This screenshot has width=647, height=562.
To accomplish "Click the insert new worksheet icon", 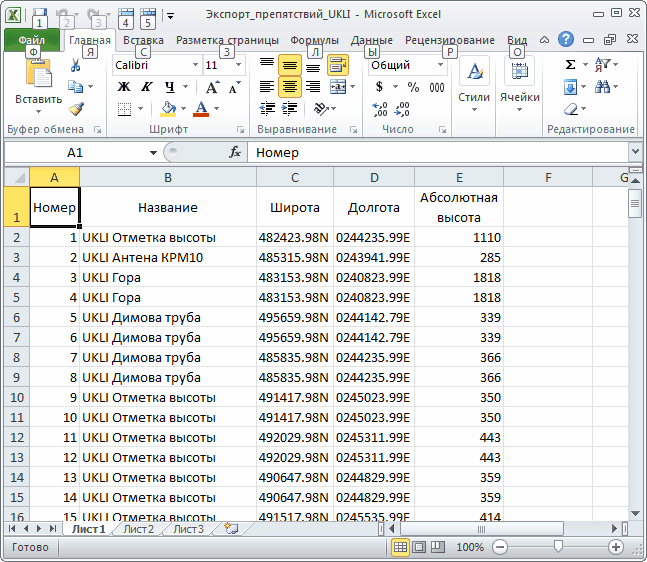I will point(231,528).
